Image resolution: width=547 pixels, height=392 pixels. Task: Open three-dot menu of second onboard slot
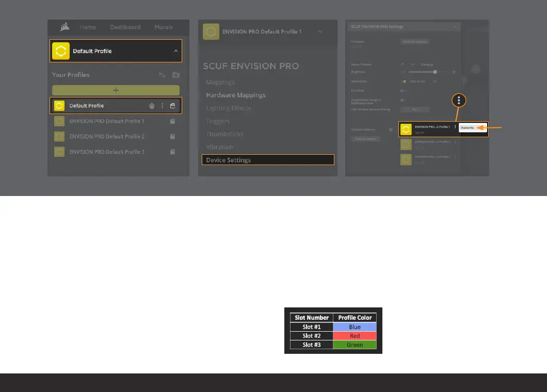[x=455, y=142]
